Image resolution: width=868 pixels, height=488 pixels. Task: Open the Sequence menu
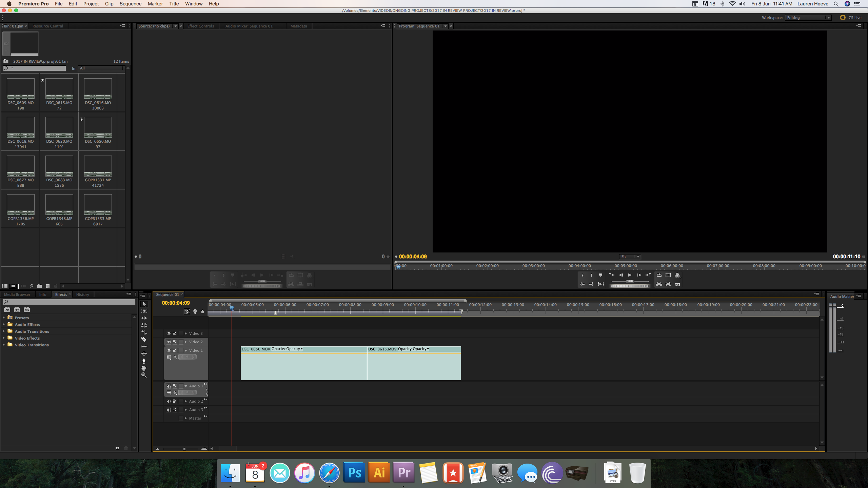pos(130,4)
